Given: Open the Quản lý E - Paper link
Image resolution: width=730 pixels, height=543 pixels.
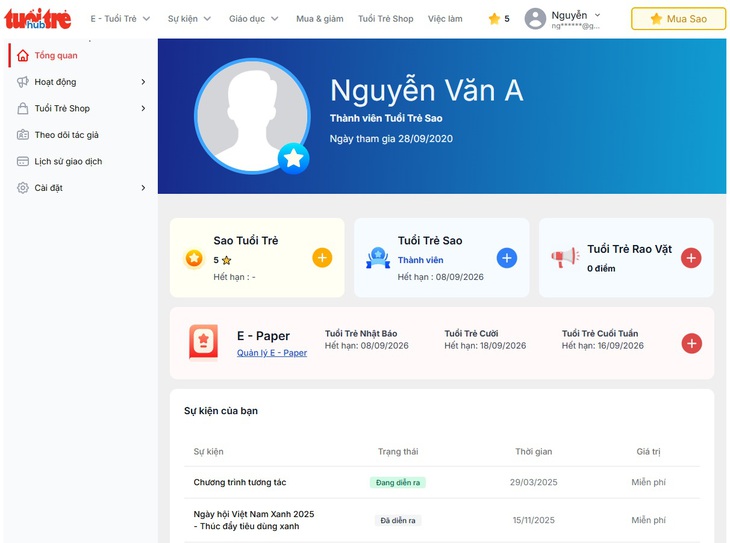Looking at the screenshot, I should point(272,353).
